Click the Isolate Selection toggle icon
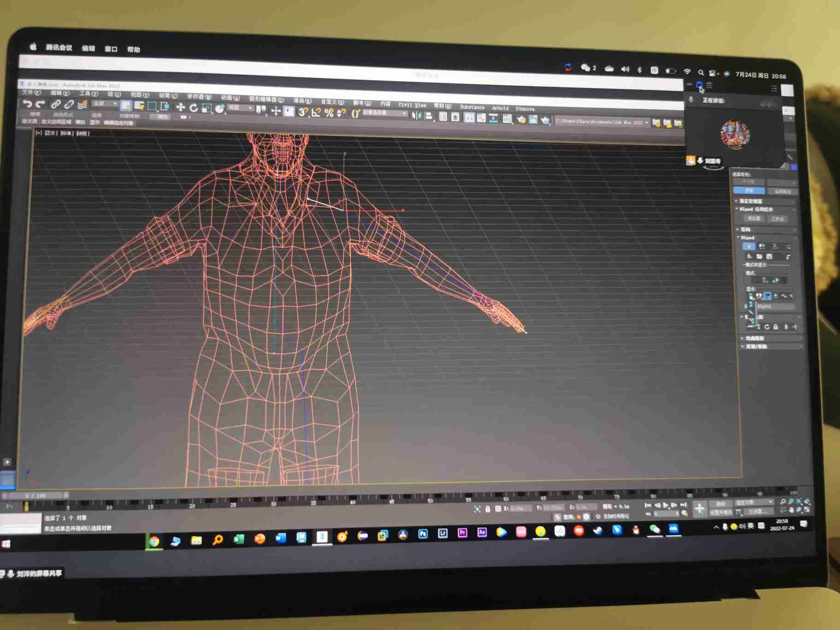Viewport: 840px width, 630px height. [477, 508]
